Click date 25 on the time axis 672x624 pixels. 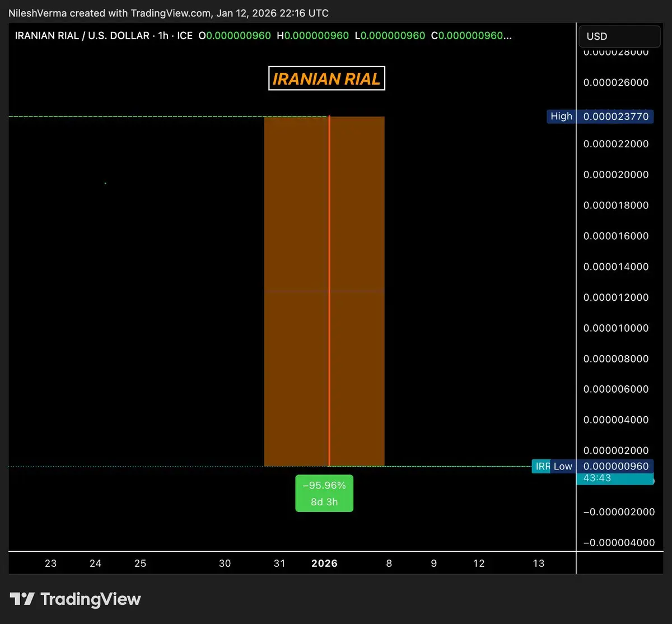[x=140, y=564]
